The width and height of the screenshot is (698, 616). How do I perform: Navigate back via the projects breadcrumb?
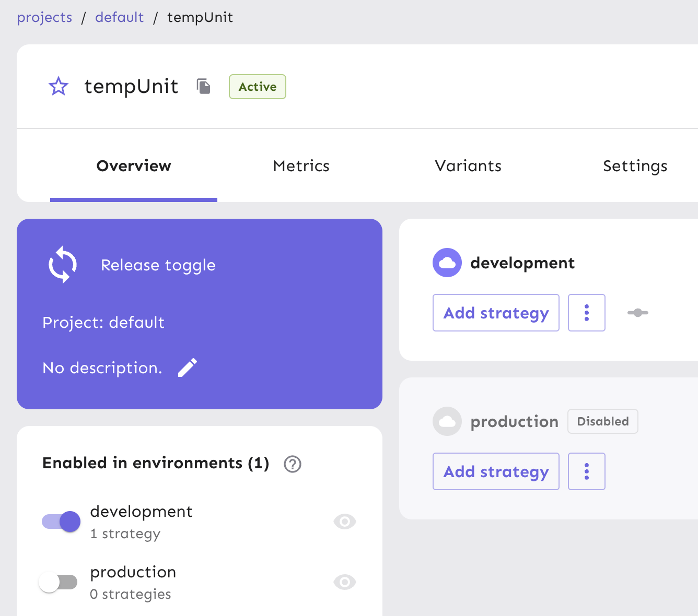pos(44,17)
